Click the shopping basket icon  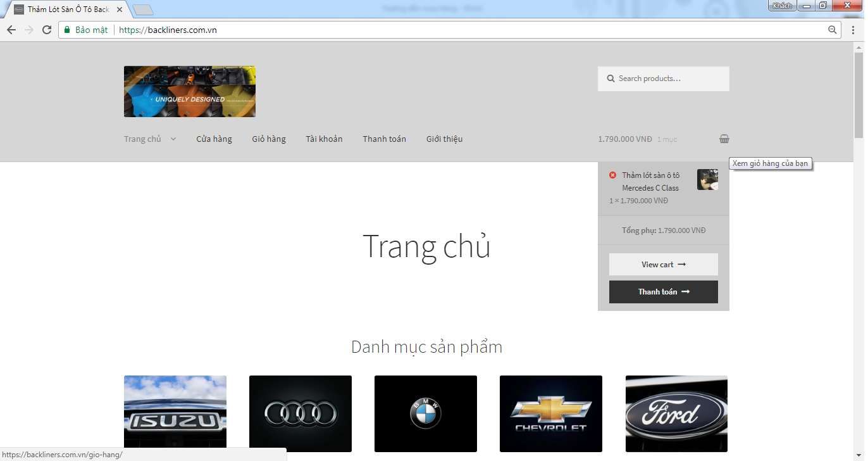point(724,139)
